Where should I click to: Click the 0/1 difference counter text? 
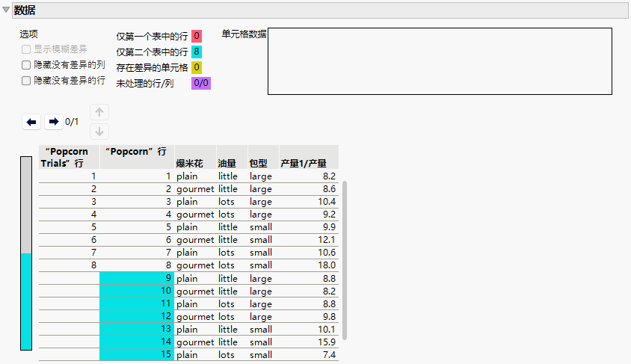[x=72, y=122]
